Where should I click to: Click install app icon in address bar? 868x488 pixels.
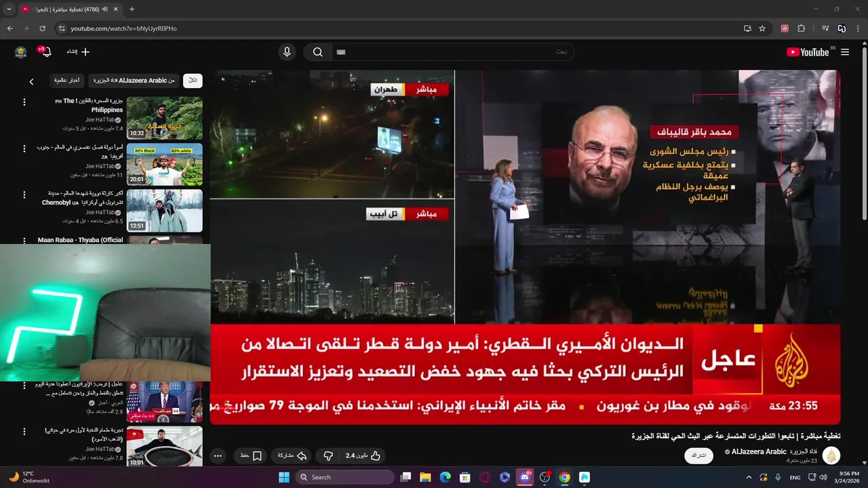(747, 28)
